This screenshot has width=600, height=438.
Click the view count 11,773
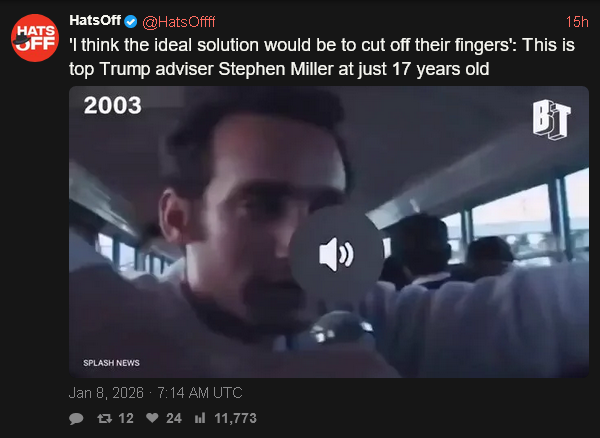pyautogui.click(x=235, y=418)
